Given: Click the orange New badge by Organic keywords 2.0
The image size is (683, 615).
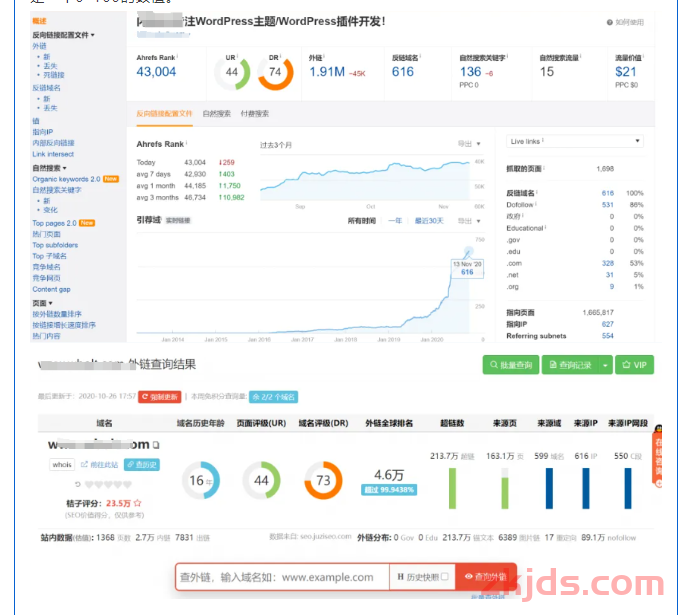Looking at the screenshot, I should click(x=111, y=179).
